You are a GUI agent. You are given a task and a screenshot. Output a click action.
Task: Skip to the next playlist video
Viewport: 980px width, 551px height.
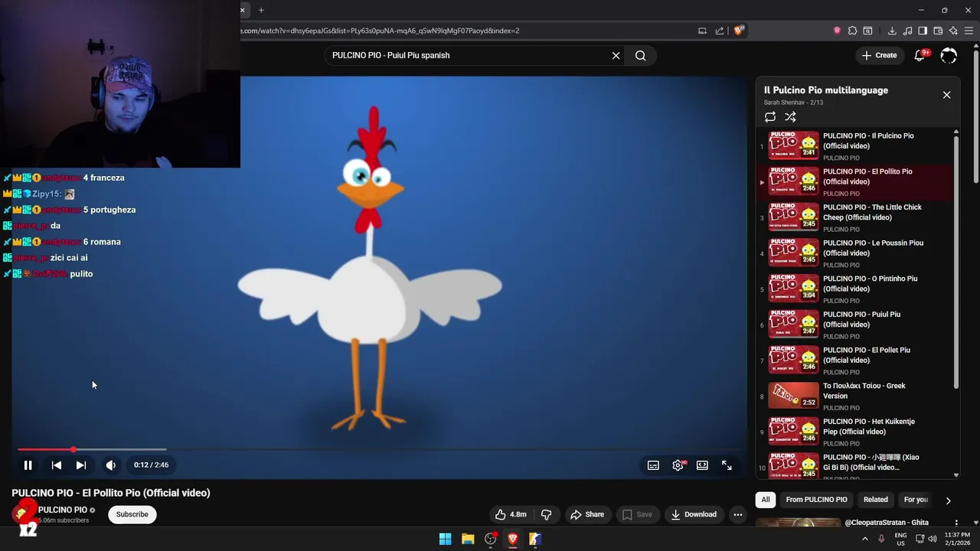[81, 465]
